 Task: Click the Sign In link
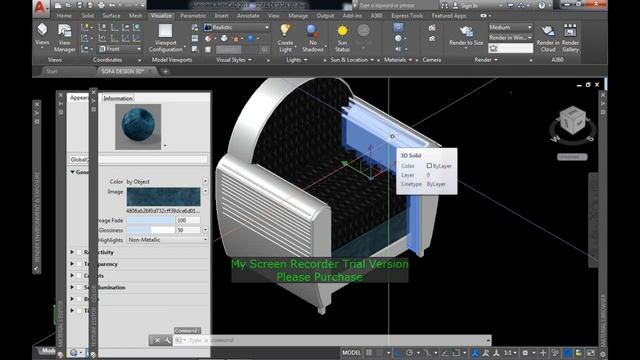click(x=469, y=6)
